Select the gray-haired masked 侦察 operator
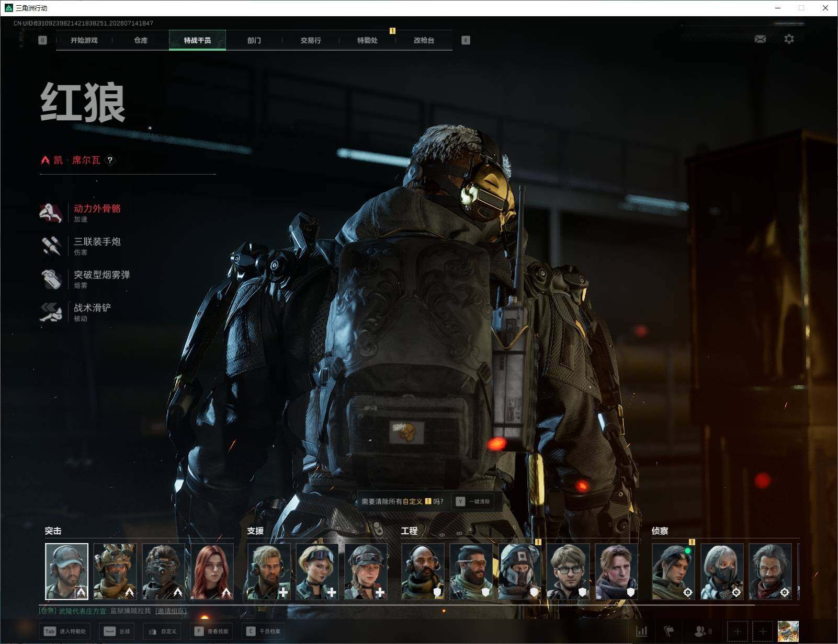The image size is (838, 644). (x=722, y=571)
